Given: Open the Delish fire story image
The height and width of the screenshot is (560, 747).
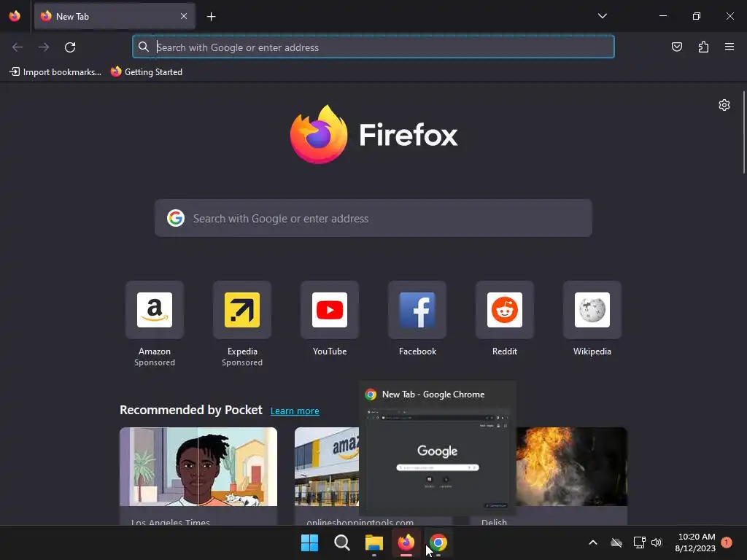Looking at the screenshot, I should click(572, 467).
